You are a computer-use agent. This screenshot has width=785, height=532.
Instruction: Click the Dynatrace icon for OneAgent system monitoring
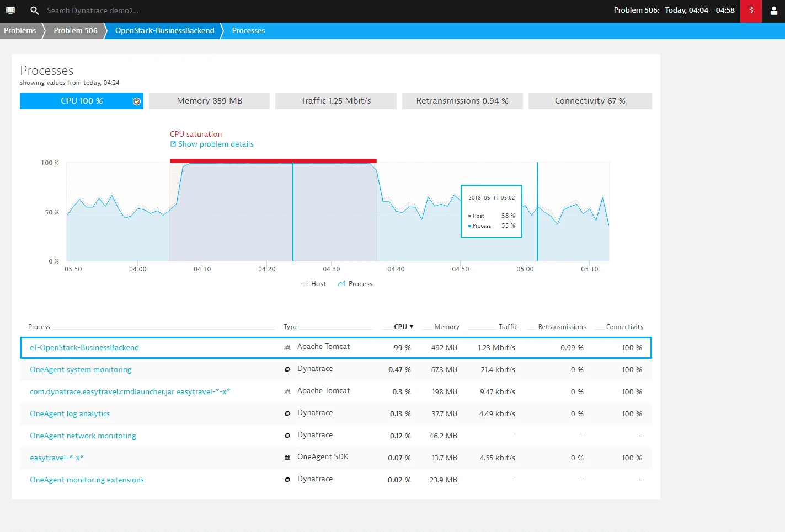pos(287,369)
